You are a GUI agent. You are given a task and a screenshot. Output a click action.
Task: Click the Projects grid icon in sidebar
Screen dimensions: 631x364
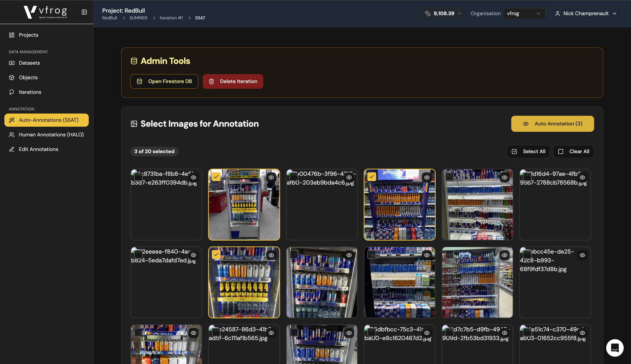click(12, 35)
